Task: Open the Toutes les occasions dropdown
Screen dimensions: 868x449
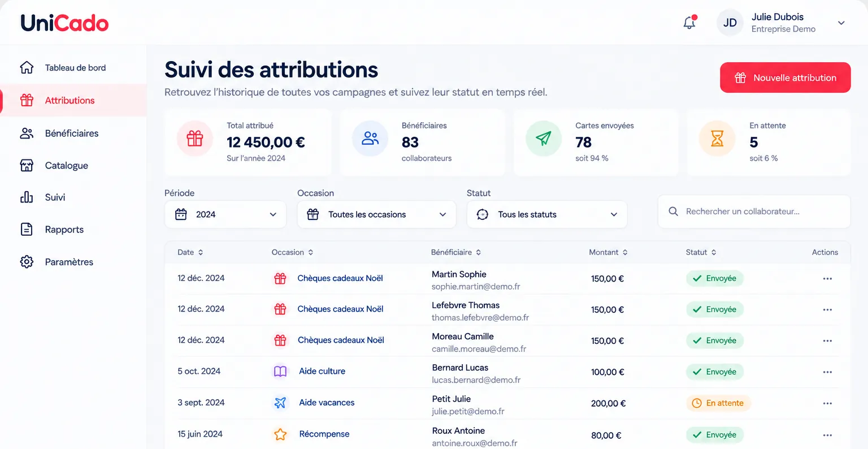Action: pos(377,214)
